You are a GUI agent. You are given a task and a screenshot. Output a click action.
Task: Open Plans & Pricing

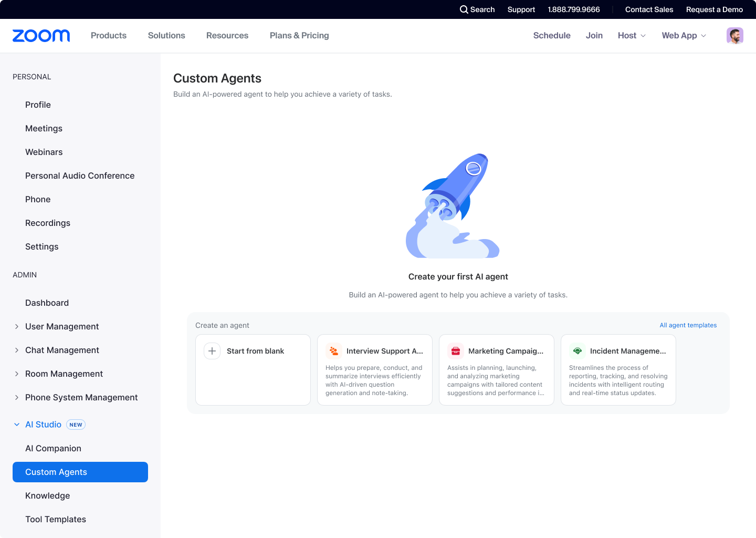(299, 36)
